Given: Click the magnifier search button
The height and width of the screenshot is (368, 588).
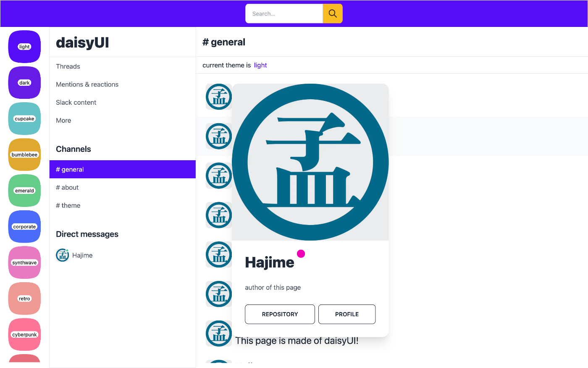Looking at the screenshot, I should 333,13.
